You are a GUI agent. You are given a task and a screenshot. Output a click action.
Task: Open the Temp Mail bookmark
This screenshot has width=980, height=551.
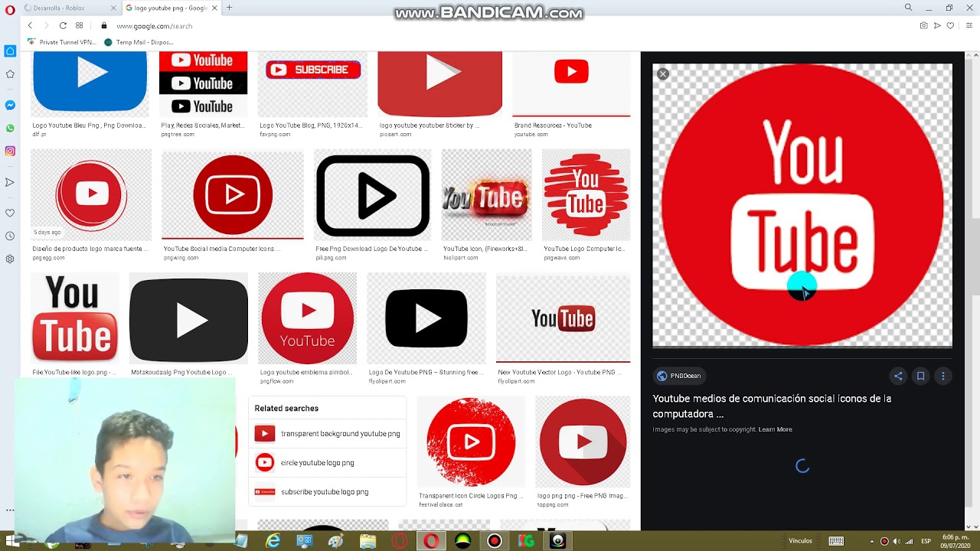click(139, 42)
